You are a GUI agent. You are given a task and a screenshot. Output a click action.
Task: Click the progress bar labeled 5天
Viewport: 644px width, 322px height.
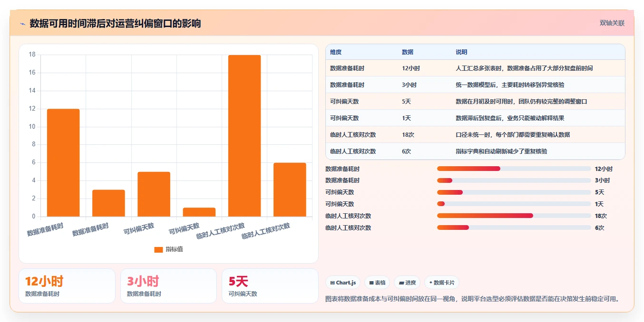[x=514, y=192]
